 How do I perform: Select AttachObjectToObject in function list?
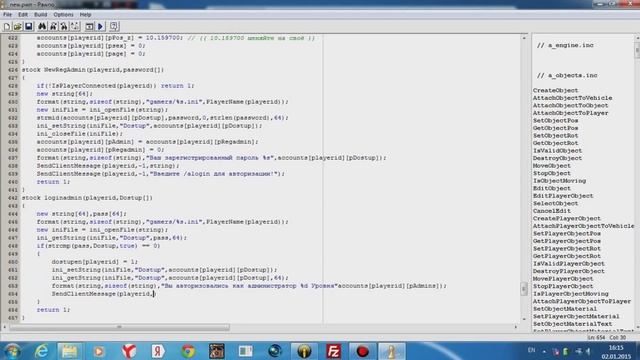coord(570,105)
